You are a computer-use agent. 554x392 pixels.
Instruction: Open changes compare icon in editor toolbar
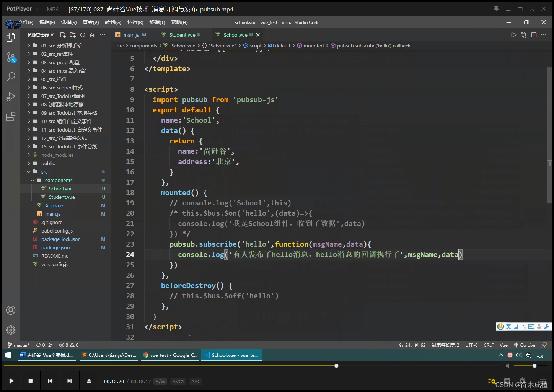[x=524, y=35]
